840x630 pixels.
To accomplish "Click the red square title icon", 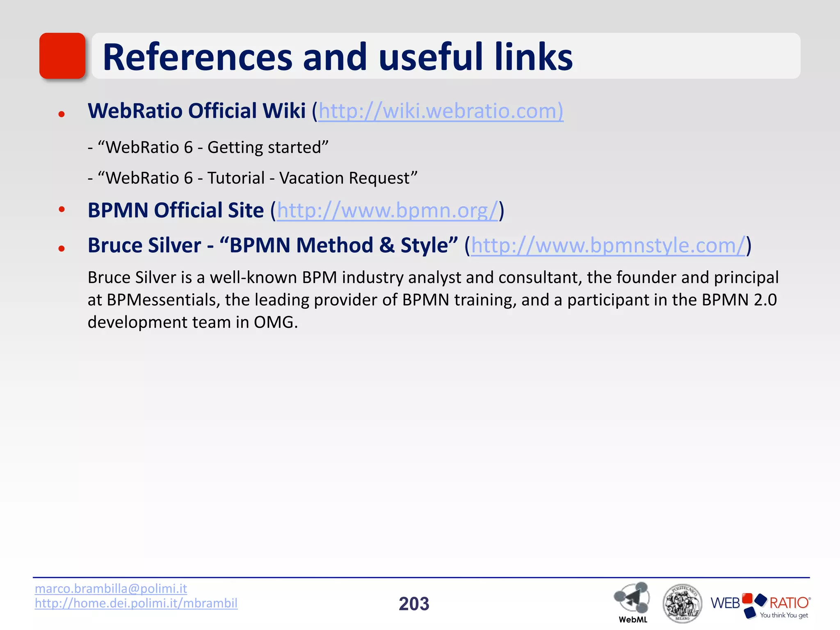I will pos(62,56).
